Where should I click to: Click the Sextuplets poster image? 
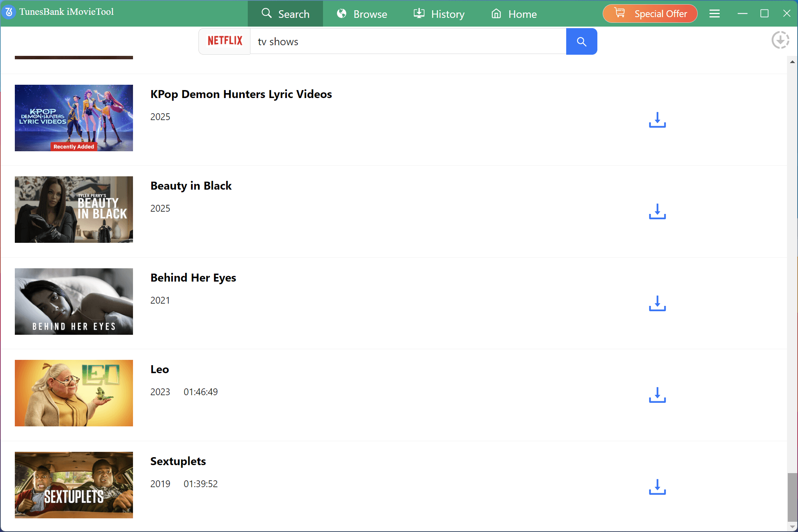[74, 485]
